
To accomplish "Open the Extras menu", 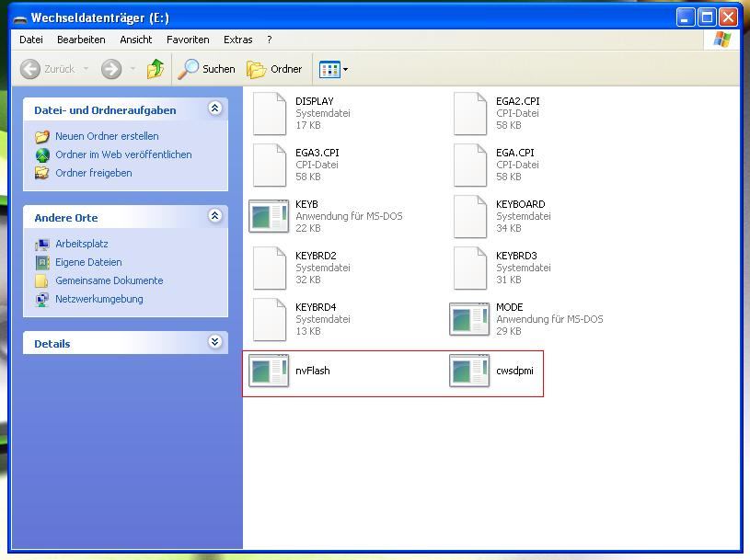I will [237, 40].
